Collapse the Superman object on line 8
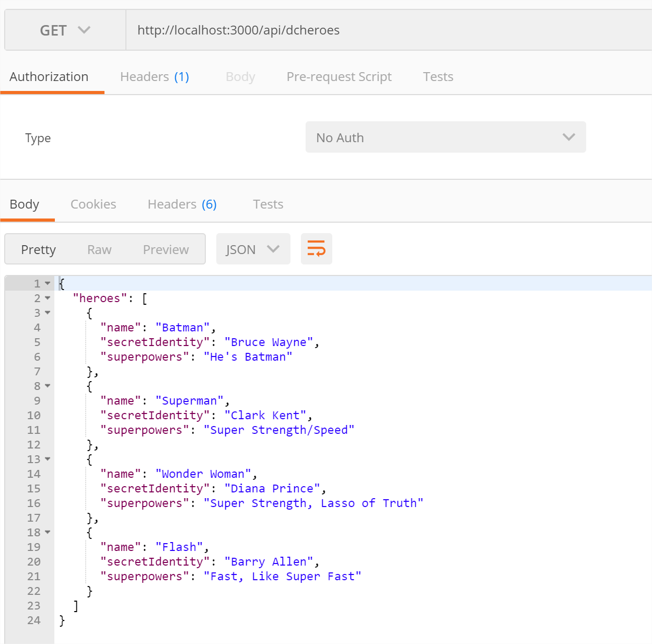The image size is (652, 644). (x=48, y=386)
